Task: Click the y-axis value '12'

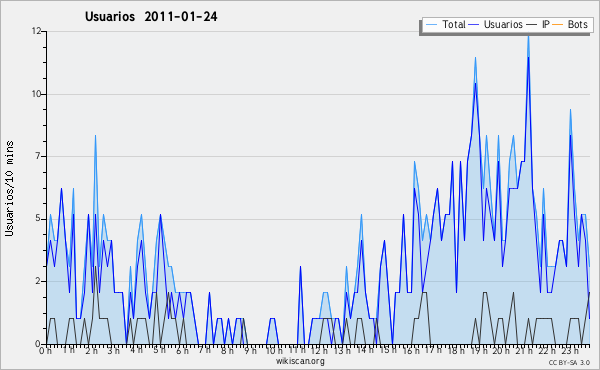Action: coord(36,31)
